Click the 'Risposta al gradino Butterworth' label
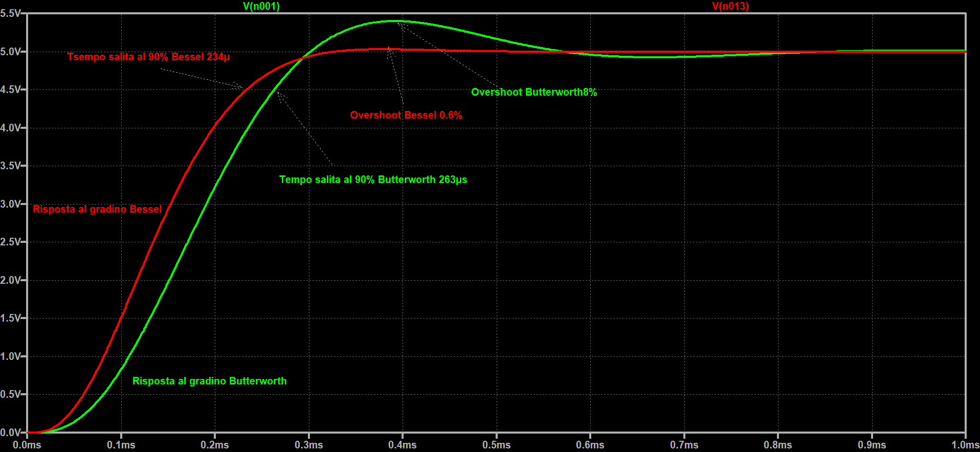 tap(209, 381)
